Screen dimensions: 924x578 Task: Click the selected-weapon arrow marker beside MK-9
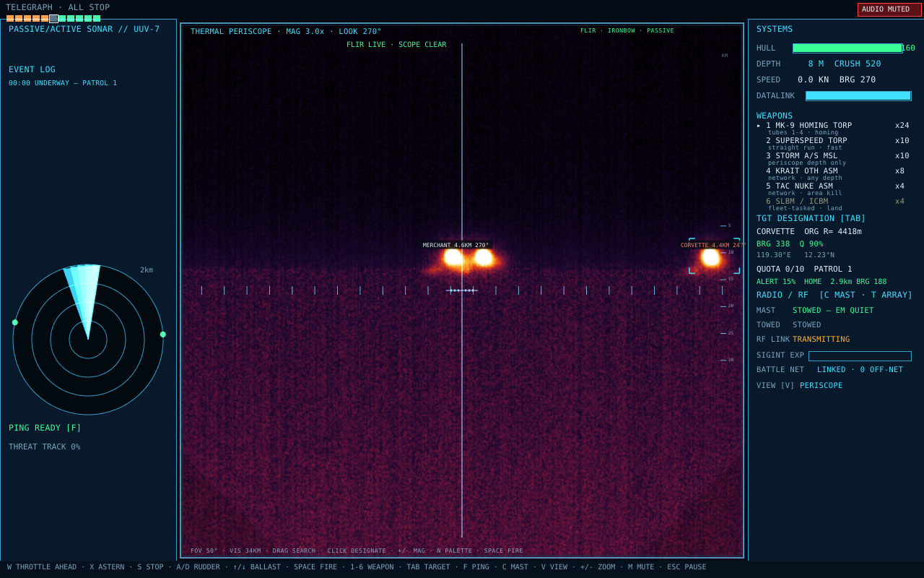click(x=759, y=126)
